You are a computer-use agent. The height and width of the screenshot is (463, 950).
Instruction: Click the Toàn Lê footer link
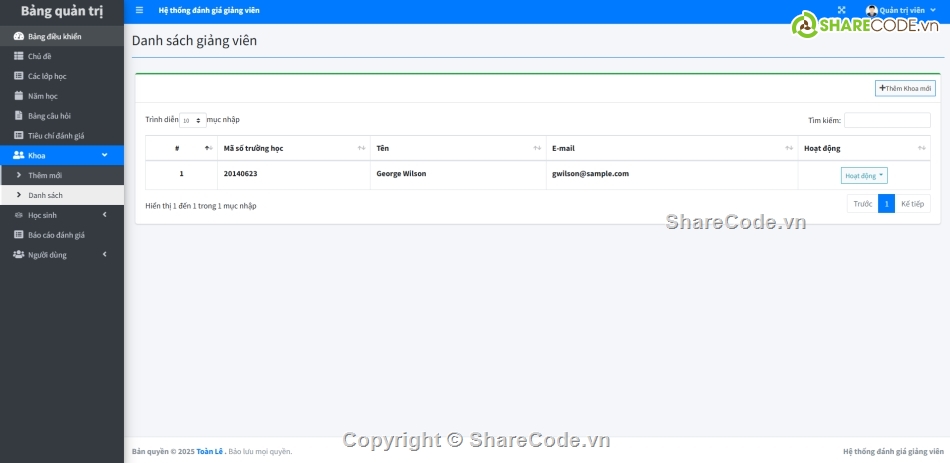(210, 451)
